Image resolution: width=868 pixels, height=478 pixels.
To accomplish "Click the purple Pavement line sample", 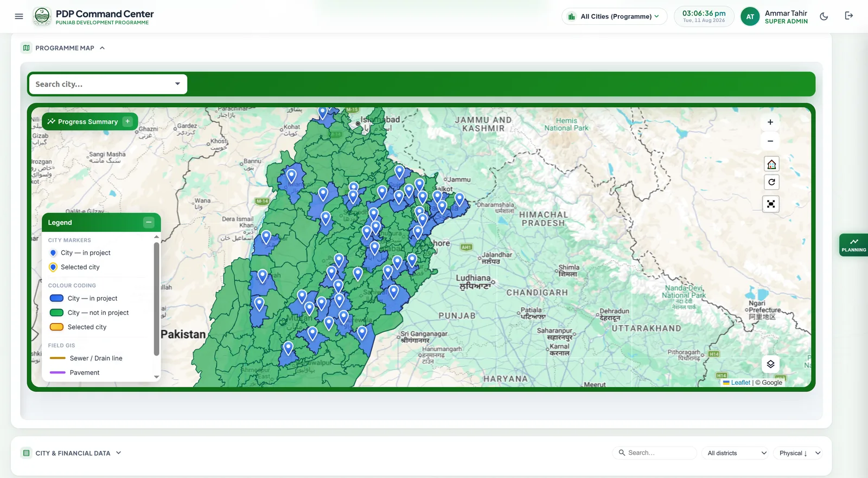I will (58, 372).
